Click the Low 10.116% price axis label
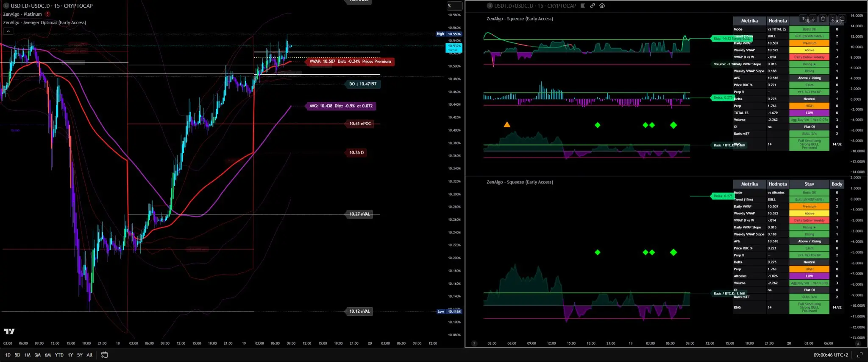Screen dimensions: 868x362 (449, 311)
